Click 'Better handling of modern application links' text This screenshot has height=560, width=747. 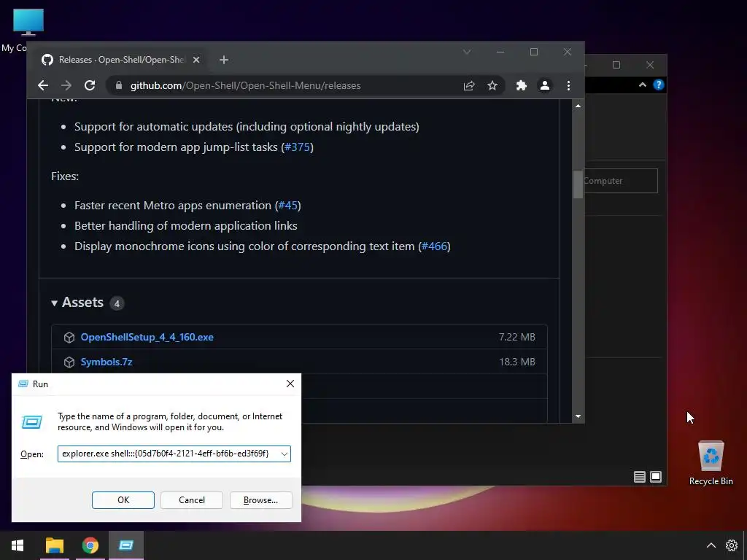click(186, 226)
